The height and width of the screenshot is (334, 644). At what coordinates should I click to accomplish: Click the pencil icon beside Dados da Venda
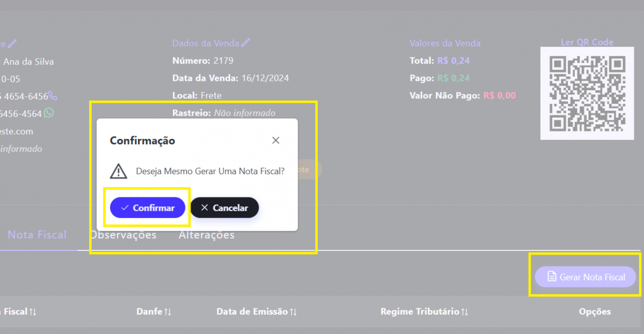(x=246, y=43)
